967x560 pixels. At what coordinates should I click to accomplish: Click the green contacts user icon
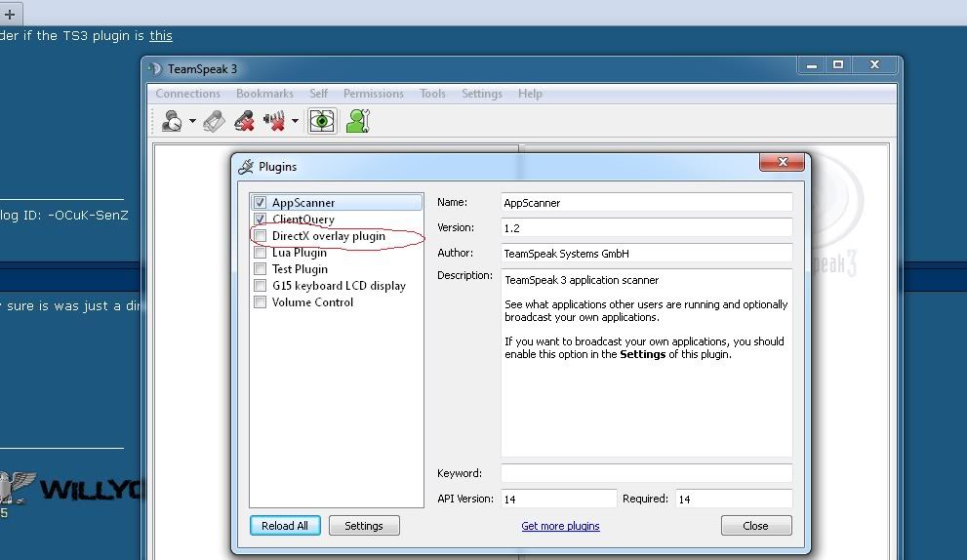(358, 121)
